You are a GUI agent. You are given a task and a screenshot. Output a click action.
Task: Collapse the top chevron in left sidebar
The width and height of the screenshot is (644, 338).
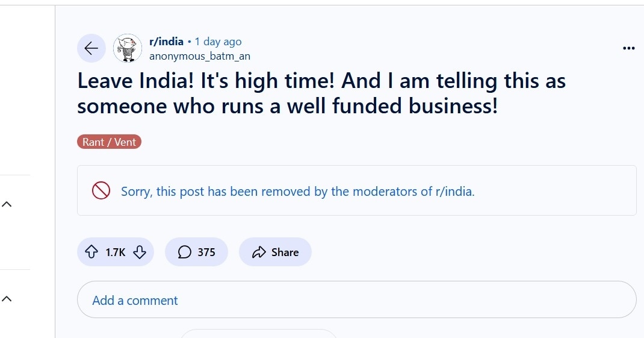[7, 205]
